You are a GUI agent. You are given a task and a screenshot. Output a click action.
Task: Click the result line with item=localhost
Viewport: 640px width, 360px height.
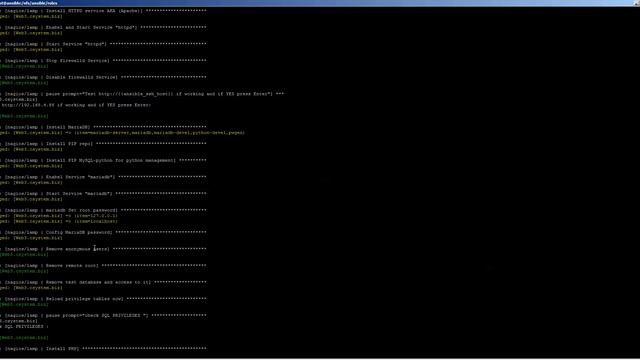pos(59,221)
